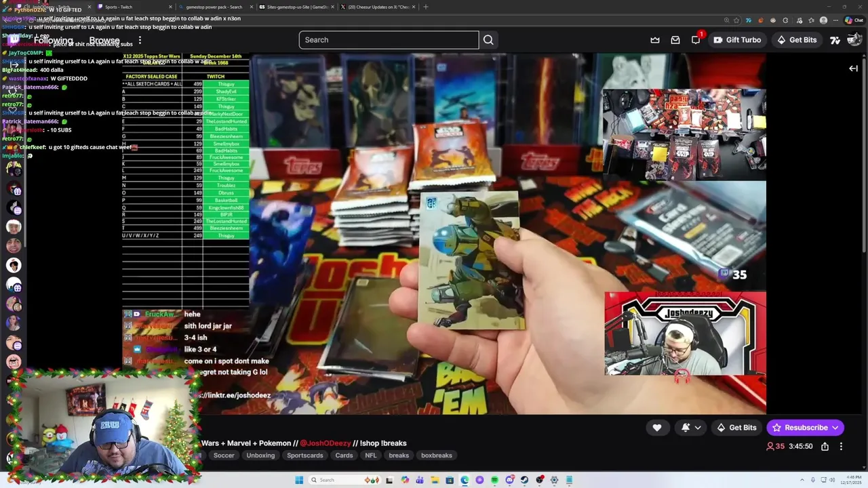Open Discord from taskbar

(x=509, y=480)
